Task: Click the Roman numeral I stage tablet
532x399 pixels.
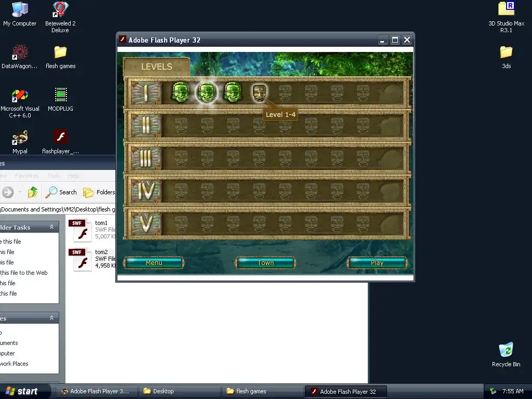Action: (x=145, y=92)
